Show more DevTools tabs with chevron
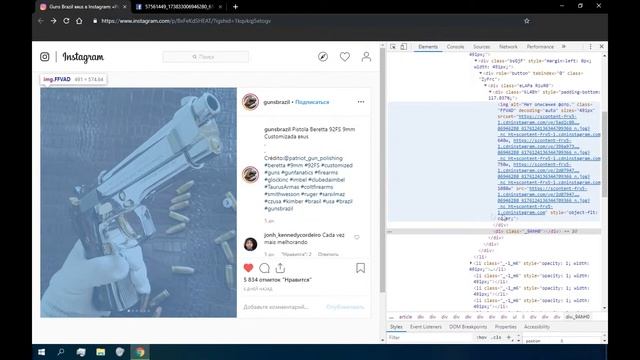Image resolution: width=640 pixels, height=360 pixels. (564, 47)
